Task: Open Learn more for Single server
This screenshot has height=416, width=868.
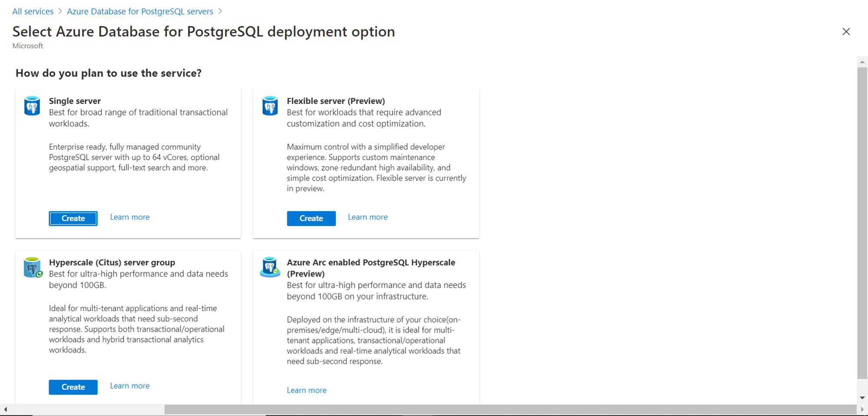Action: (130, 217)
